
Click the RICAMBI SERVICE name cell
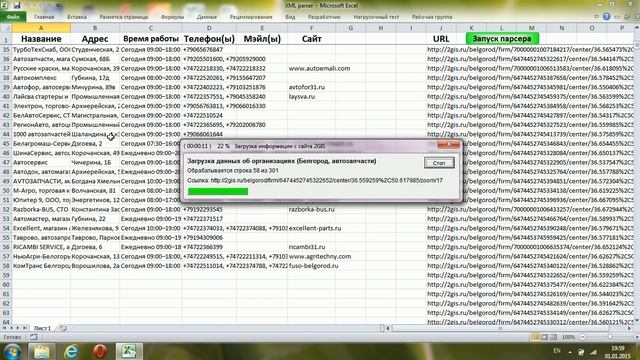[41, 247]
